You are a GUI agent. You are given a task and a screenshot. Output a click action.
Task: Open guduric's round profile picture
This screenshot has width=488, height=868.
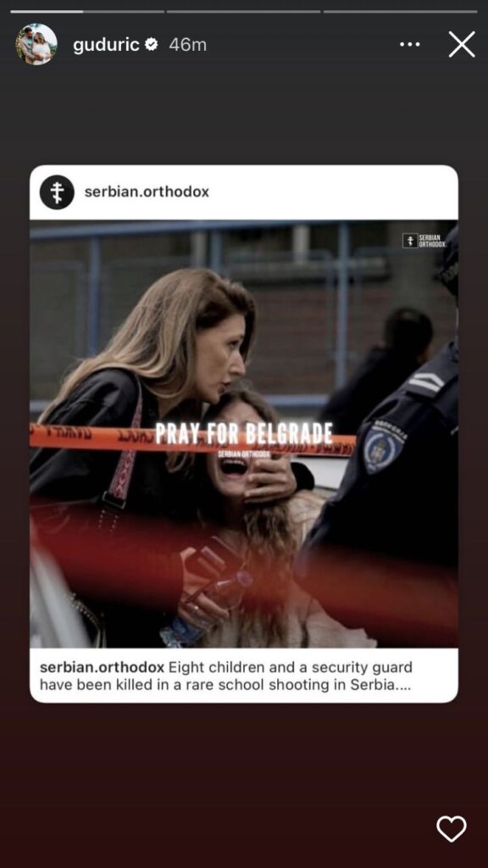[x=36, y=44]
